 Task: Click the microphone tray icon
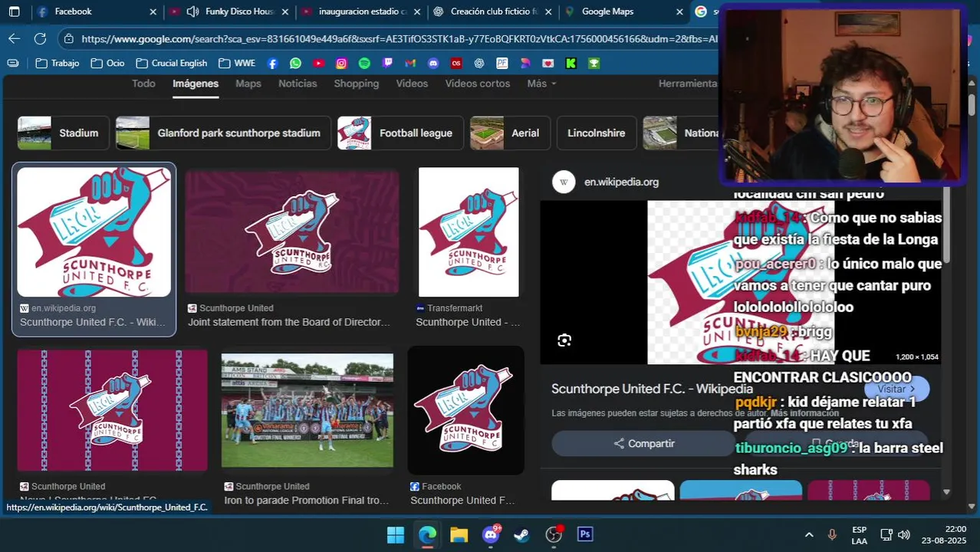tap(832, 534)
